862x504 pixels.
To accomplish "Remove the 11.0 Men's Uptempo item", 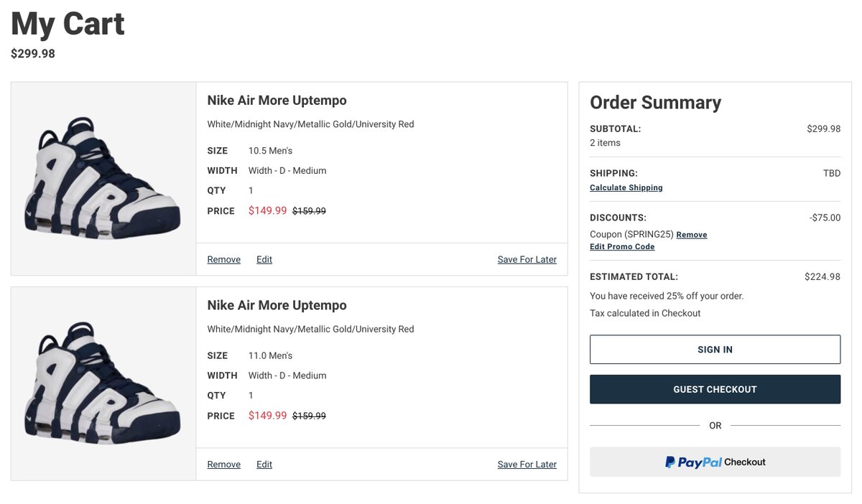I will (223, 465).
